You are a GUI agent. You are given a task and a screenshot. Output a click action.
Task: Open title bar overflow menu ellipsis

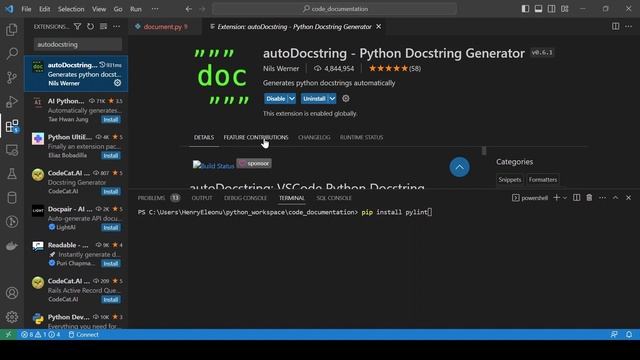coord(155,9)
